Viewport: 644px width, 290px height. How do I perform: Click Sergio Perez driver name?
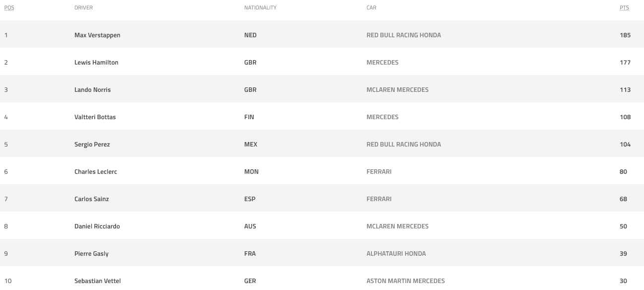coord(92,145)
